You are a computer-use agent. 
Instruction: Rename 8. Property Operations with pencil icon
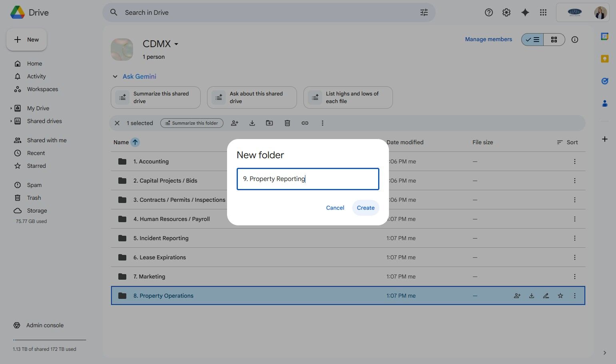(546, 296)
